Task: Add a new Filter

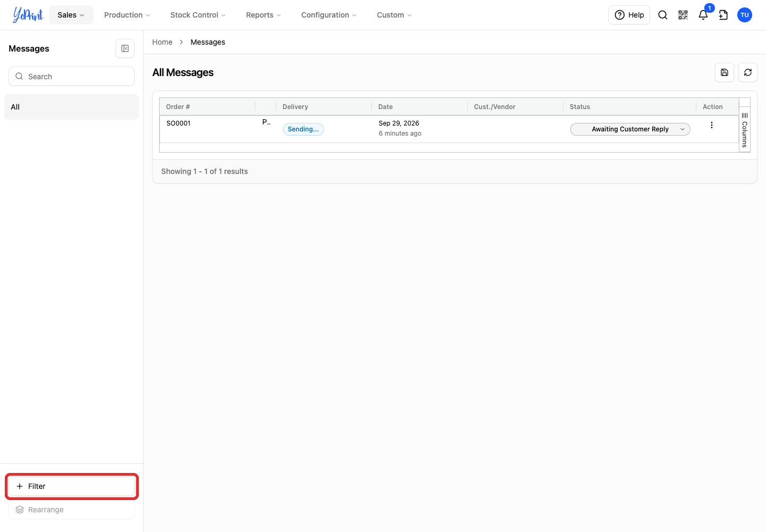Action: tap(71, 486)
